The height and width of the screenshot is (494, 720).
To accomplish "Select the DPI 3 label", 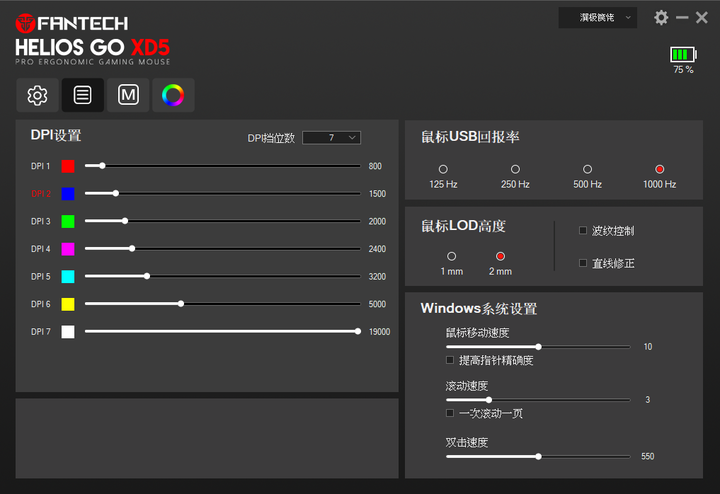I will click(x=40, y=221).
